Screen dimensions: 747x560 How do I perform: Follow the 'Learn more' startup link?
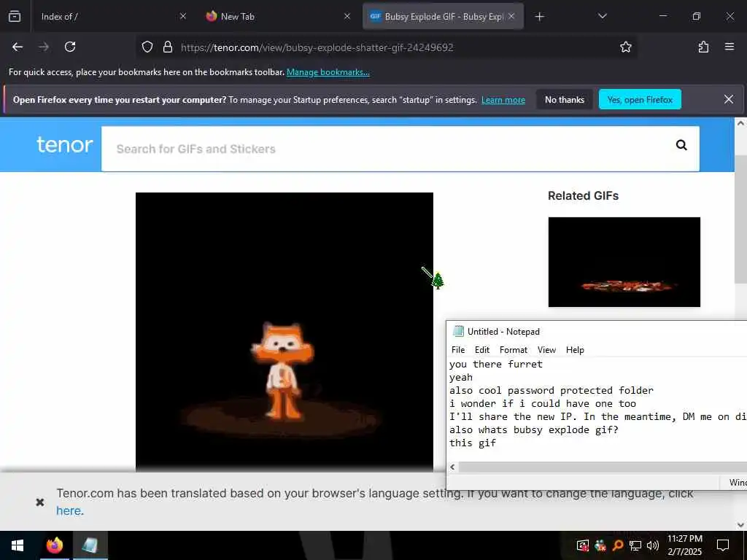coord(503,100)
